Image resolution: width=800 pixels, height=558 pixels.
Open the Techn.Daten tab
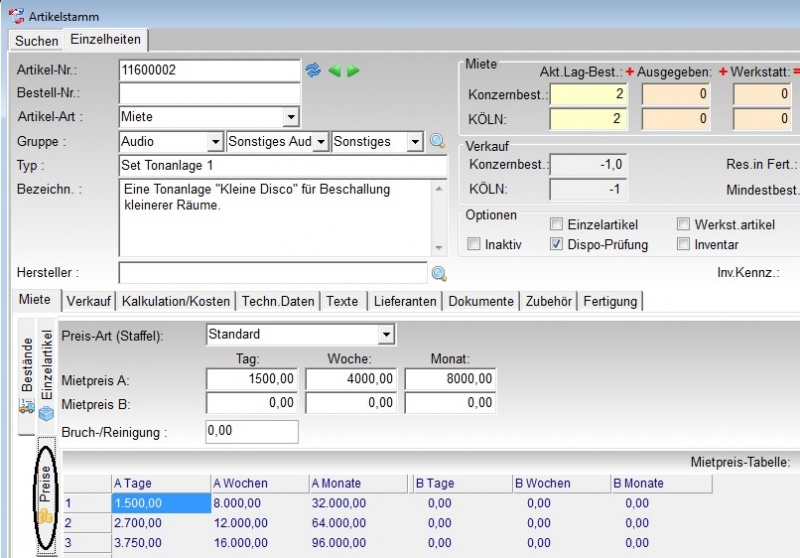[278, 301]
